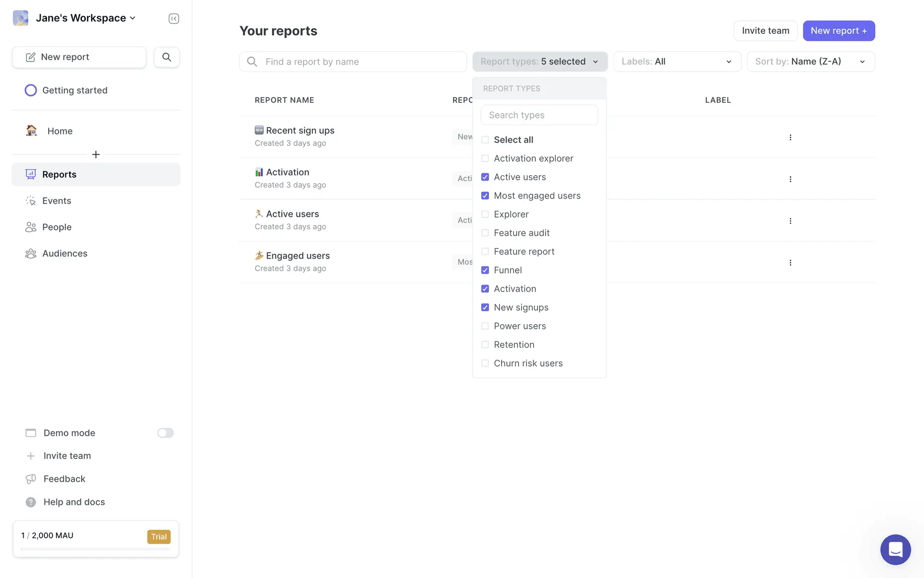Image resolution: width=924 pixels, height=578 pixels.
Task: Check the Retention report type
Action: pyautogui.click(x=485, y=345)
